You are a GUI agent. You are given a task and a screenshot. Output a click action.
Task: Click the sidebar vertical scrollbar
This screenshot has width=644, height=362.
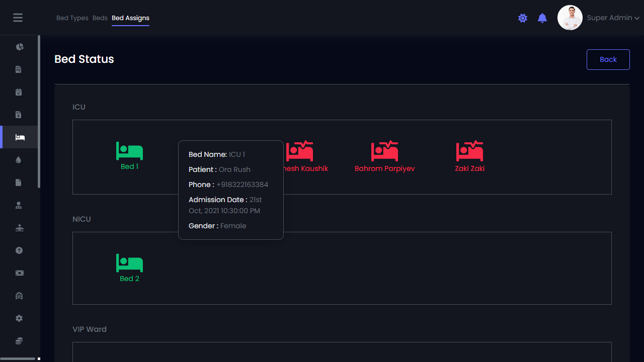[x=39, y=112]
